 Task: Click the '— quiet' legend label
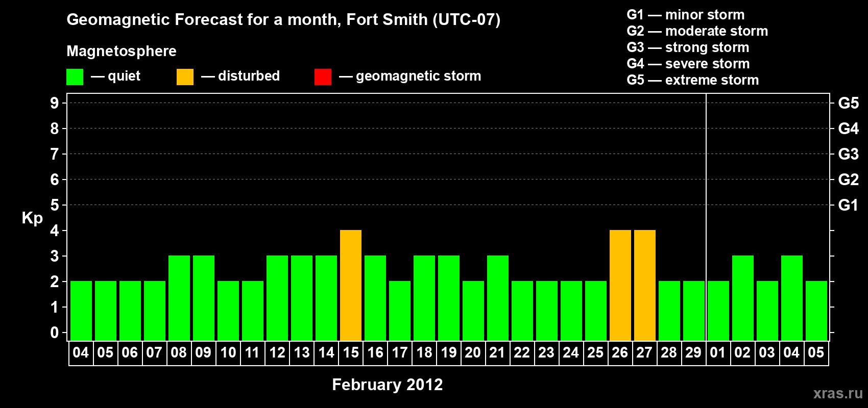(x=115, y=76)
